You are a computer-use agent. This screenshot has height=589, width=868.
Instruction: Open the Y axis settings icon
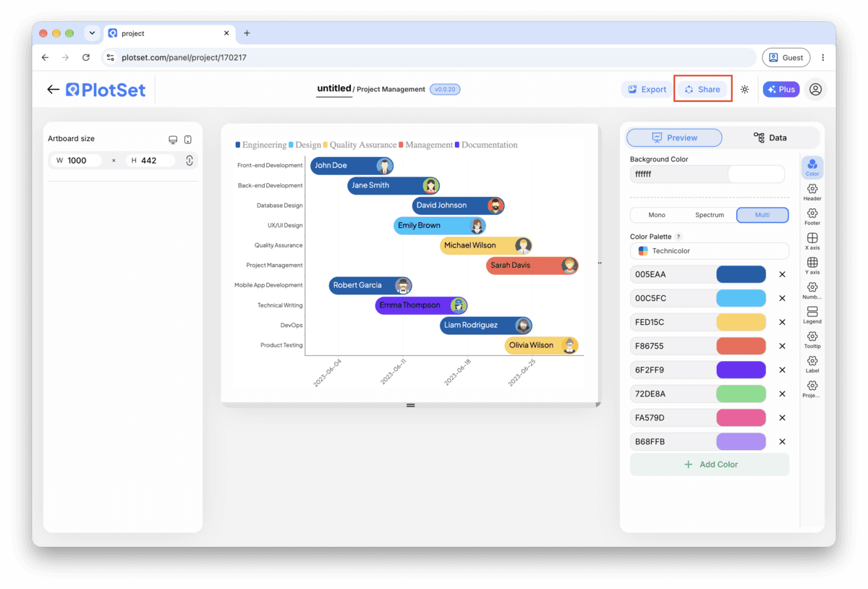[x=812, y=266]
